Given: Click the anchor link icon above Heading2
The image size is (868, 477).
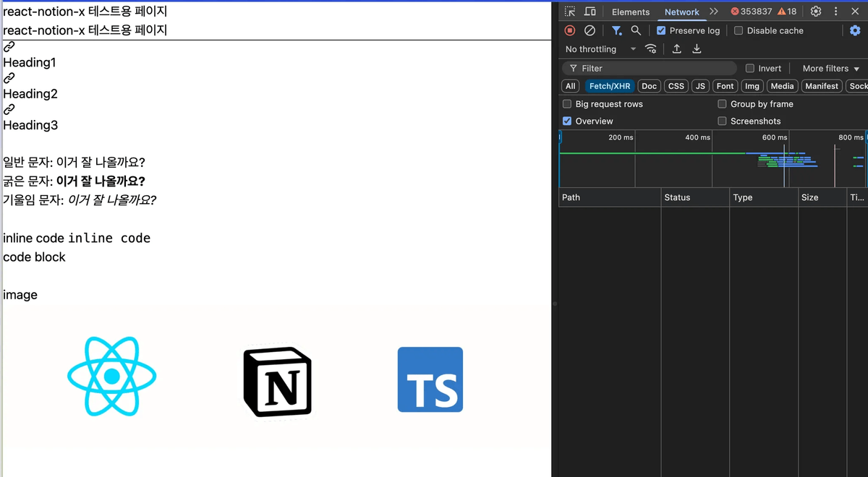Looking at the screenshot, I should tap(9, 77).
